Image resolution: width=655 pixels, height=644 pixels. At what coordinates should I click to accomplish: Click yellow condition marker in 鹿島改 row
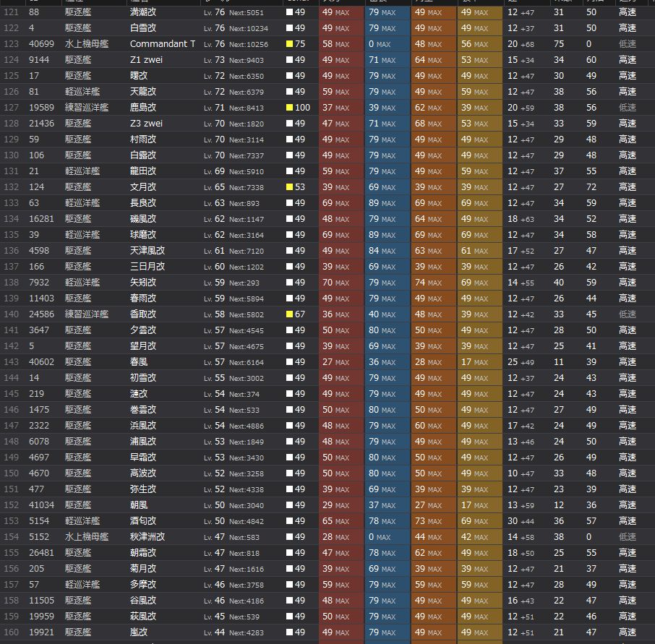(289, 108)
